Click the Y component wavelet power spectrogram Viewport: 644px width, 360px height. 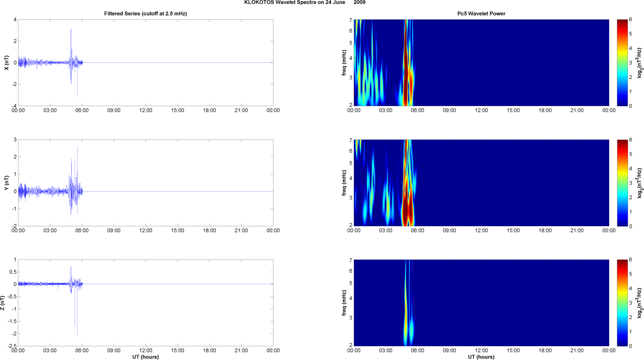coord(481,183)
